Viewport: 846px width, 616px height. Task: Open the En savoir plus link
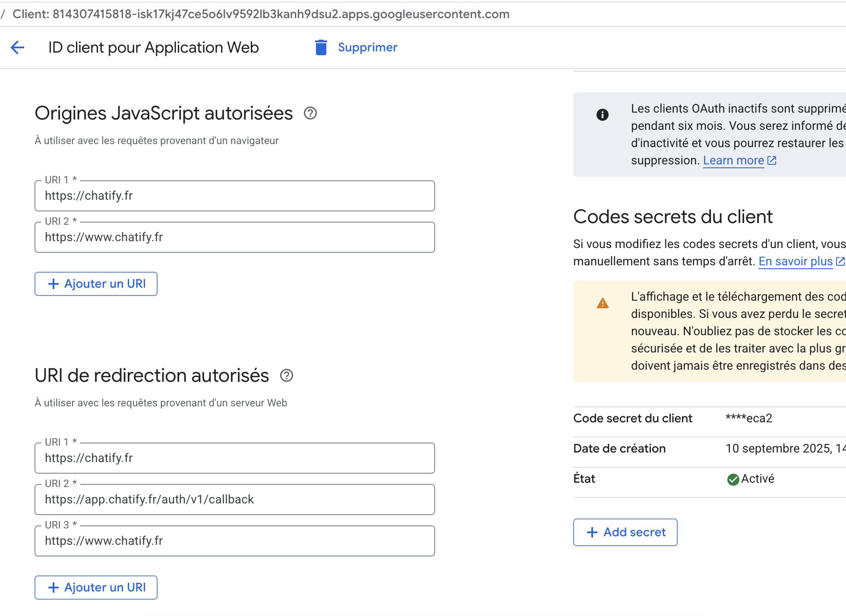click(795, 261)
